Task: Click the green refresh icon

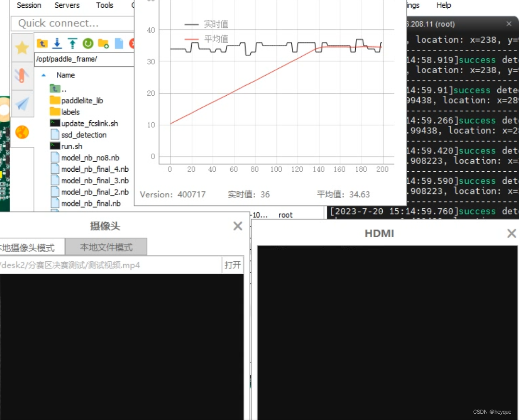Action: click(88, 43)
